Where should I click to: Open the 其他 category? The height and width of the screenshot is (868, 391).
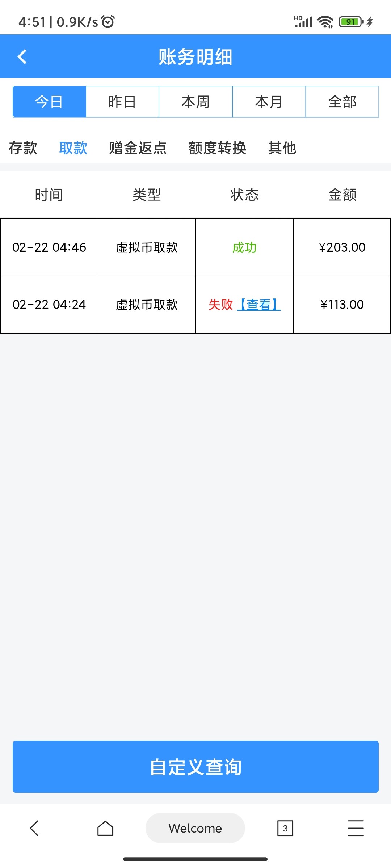[282, 148]
